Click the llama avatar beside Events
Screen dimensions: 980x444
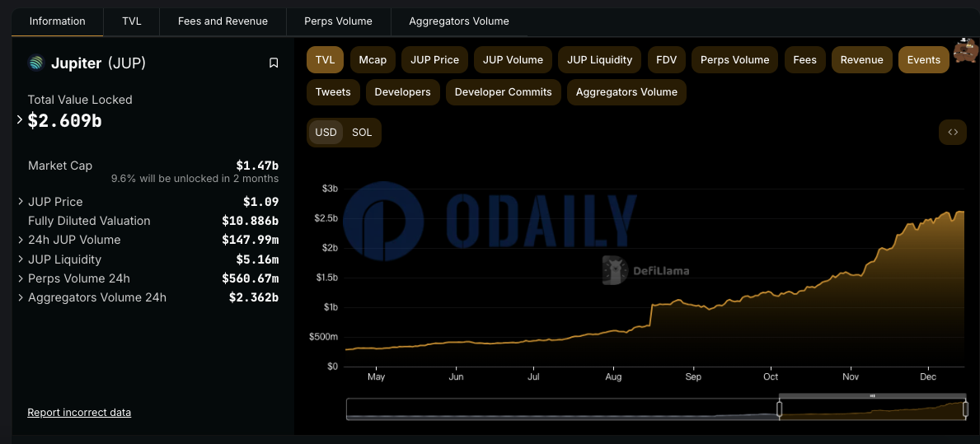(x=966, y=52)
